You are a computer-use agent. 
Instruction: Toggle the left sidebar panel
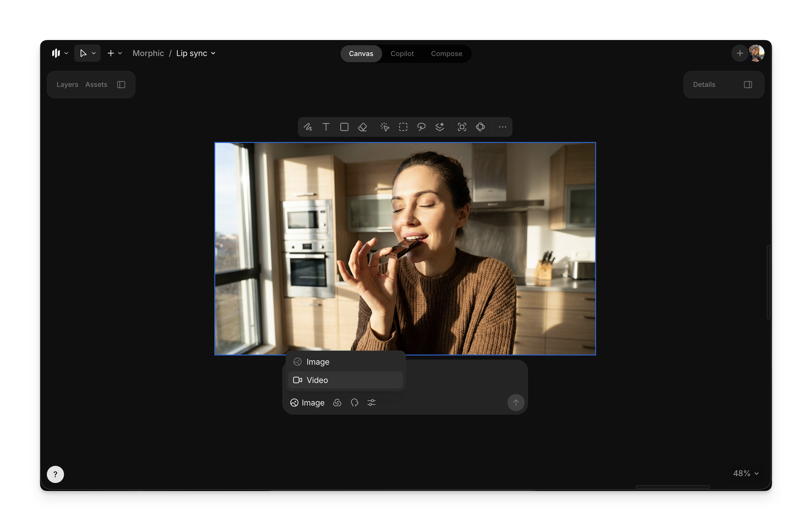pos(121,85)
